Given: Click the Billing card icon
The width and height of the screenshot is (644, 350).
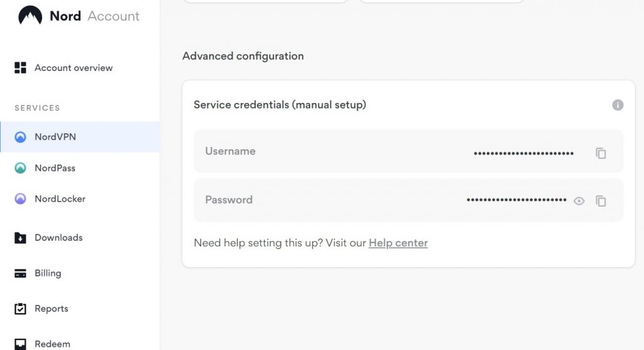Looking at the screenshot, I should tap(20, 273).
